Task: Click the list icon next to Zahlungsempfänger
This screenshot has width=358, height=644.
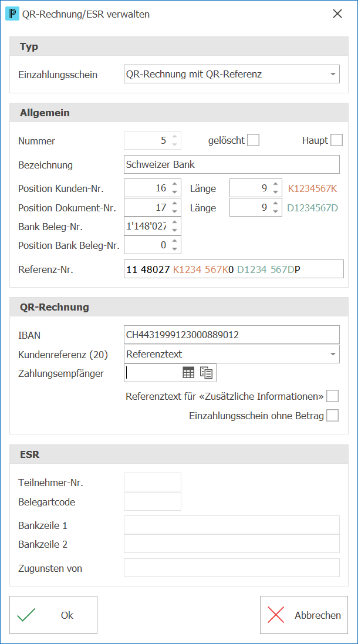Action: coord(206,373)
